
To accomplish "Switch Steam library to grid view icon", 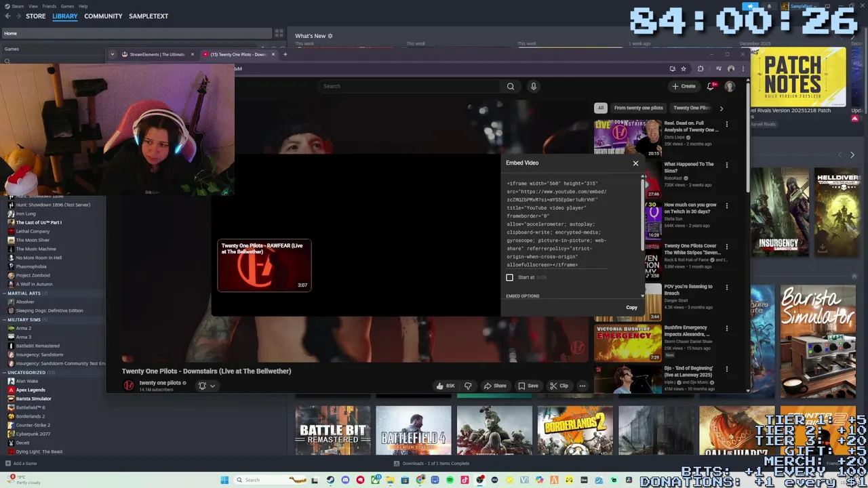I will point(279,33).
